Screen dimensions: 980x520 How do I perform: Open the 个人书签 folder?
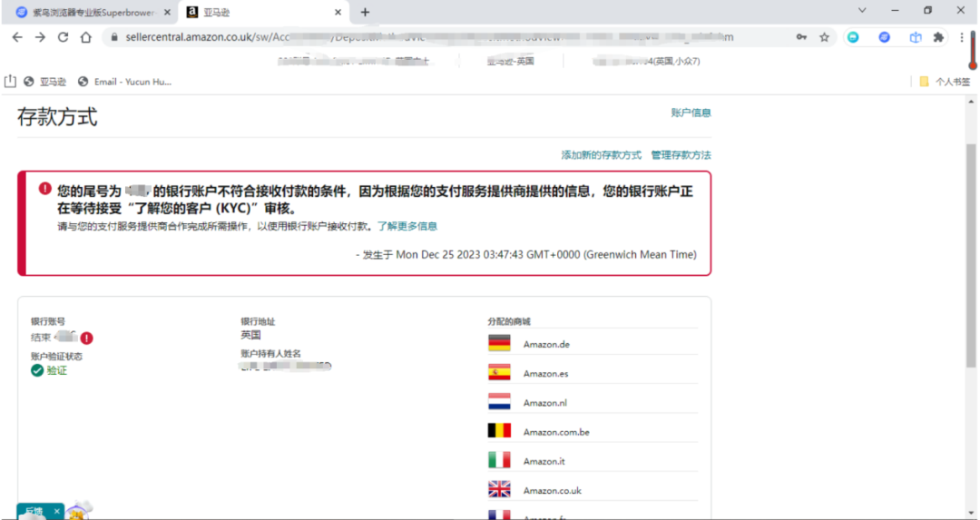click(x=945, y=82)
